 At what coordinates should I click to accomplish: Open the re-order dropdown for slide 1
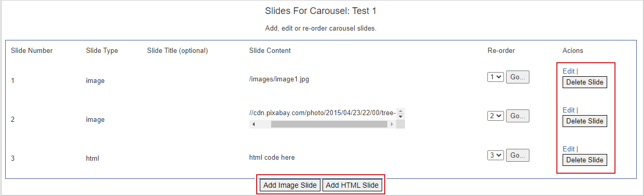(x=496, y=77)
